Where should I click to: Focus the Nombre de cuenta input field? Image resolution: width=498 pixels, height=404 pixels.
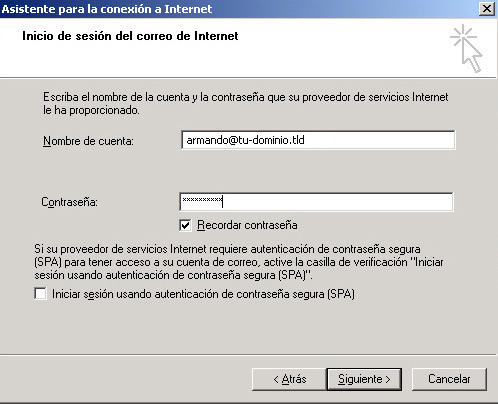pyautogui.click(x=318, y=140)
